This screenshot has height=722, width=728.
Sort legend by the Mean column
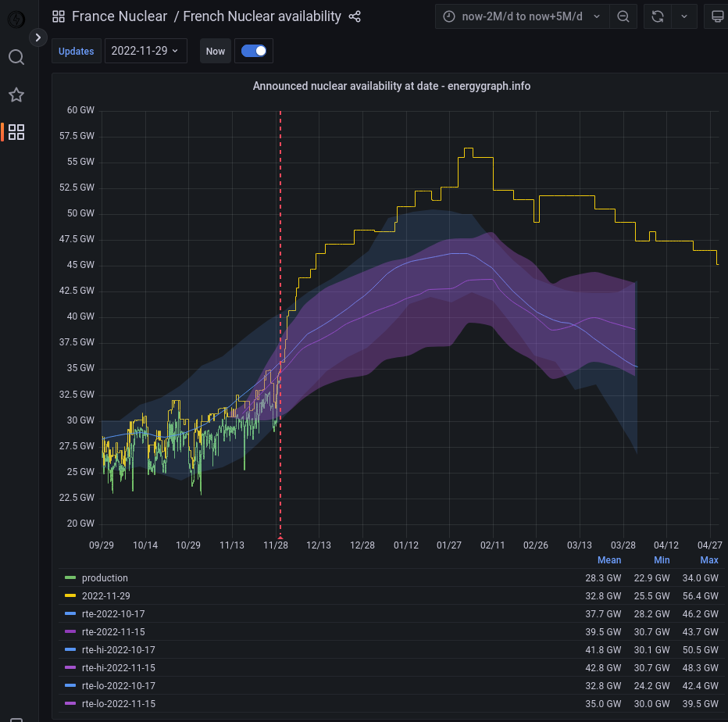pyautogui.click(x=609, y=560)
